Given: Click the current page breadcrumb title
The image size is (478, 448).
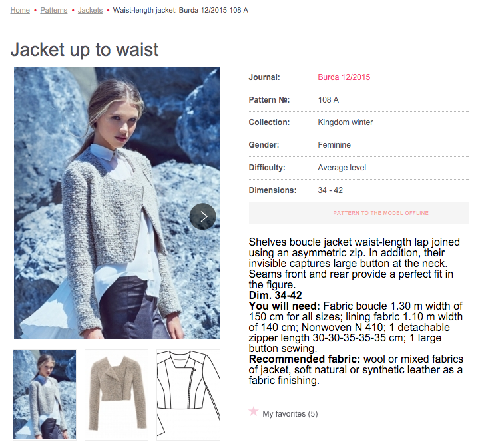Looking at the screenshot, I should click(180, 10).
